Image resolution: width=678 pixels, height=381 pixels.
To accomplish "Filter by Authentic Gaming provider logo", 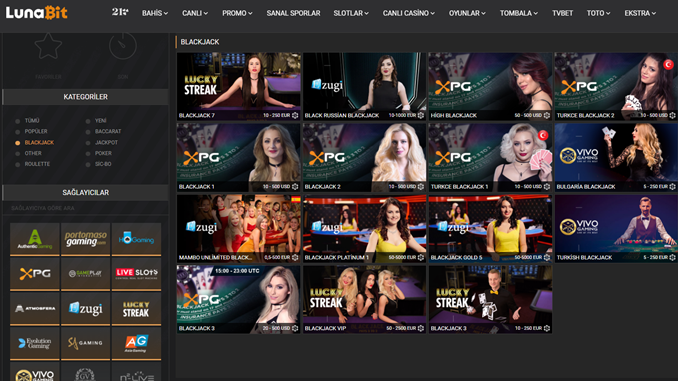I will tap(35, 239).
